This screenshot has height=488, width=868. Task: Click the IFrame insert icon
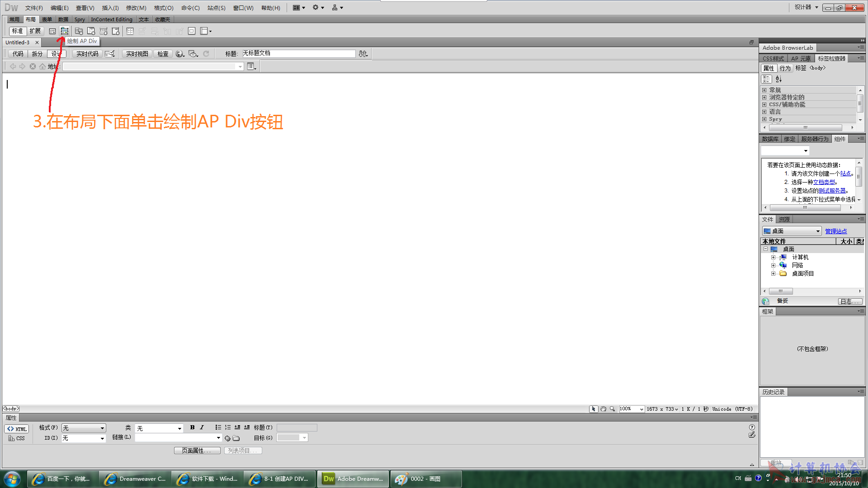[192, 31]
